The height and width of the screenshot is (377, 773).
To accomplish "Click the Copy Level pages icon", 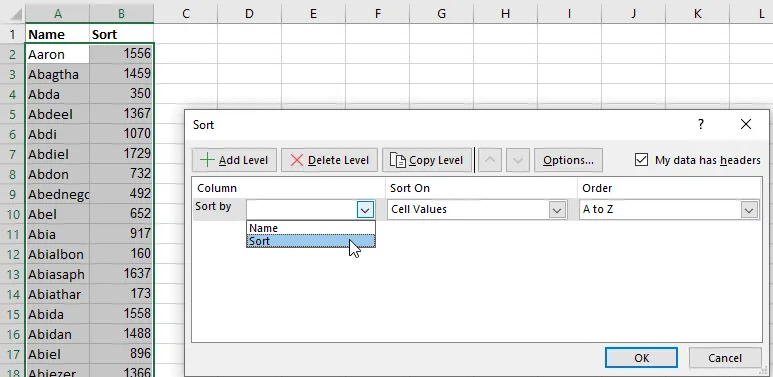I will [x=397, y=160].
